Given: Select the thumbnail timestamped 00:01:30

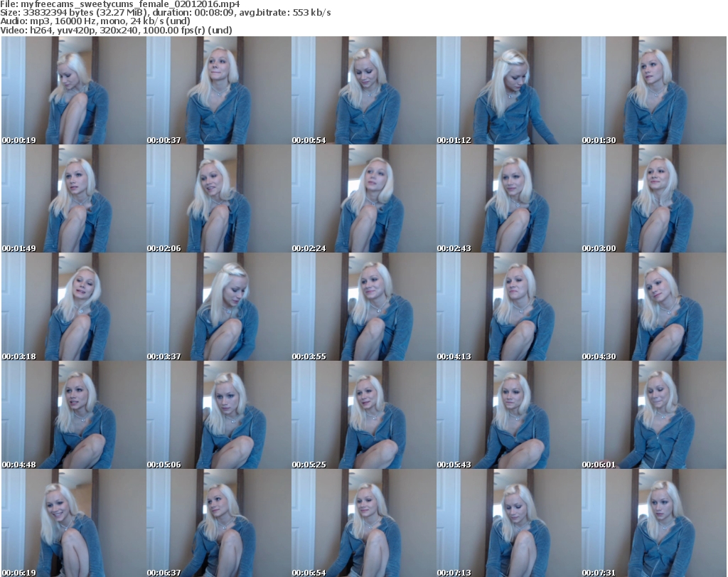Looking at the screenshot, I should 654,90.
